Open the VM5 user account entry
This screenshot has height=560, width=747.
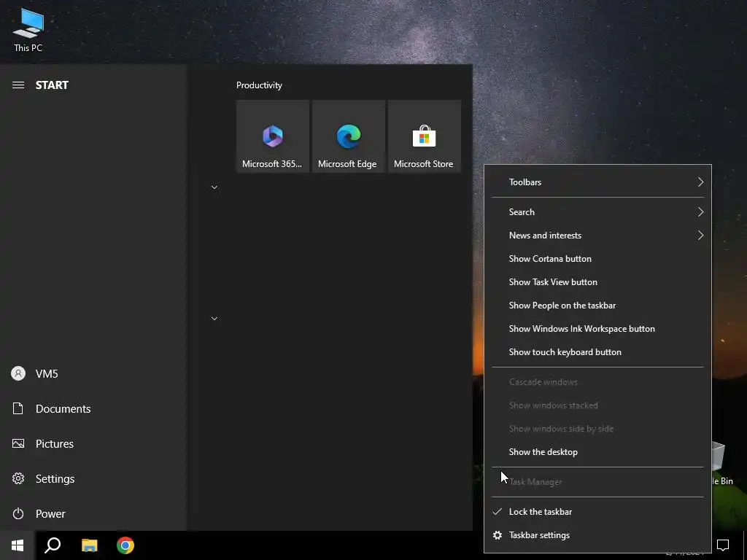pos(93,373)
